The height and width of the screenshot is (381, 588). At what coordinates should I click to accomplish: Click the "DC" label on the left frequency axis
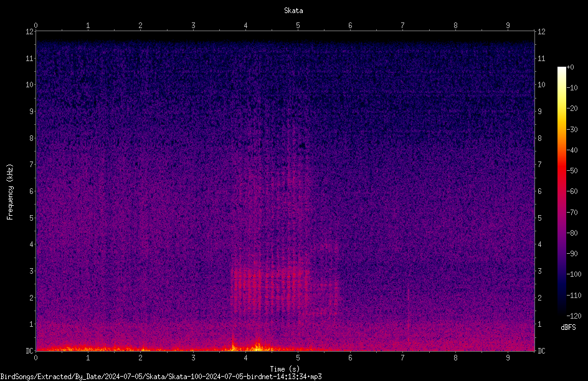[x=29, y=351]
